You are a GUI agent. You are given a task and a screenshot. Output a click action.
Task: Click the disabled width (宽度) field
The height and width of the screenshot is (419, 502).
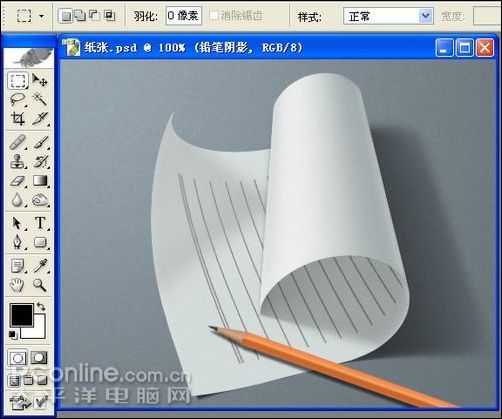coord(487,16)
